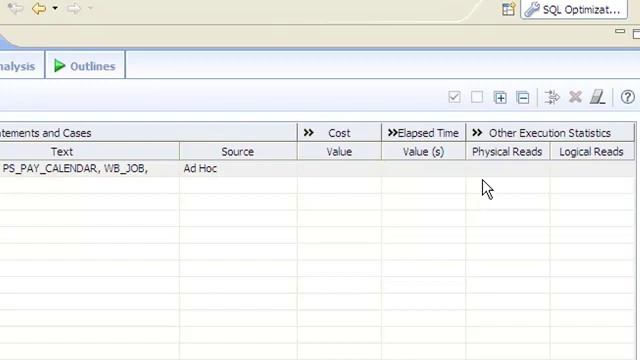Open the back history dropdown arrow
The image size is (640, 360).
point(55,8)
